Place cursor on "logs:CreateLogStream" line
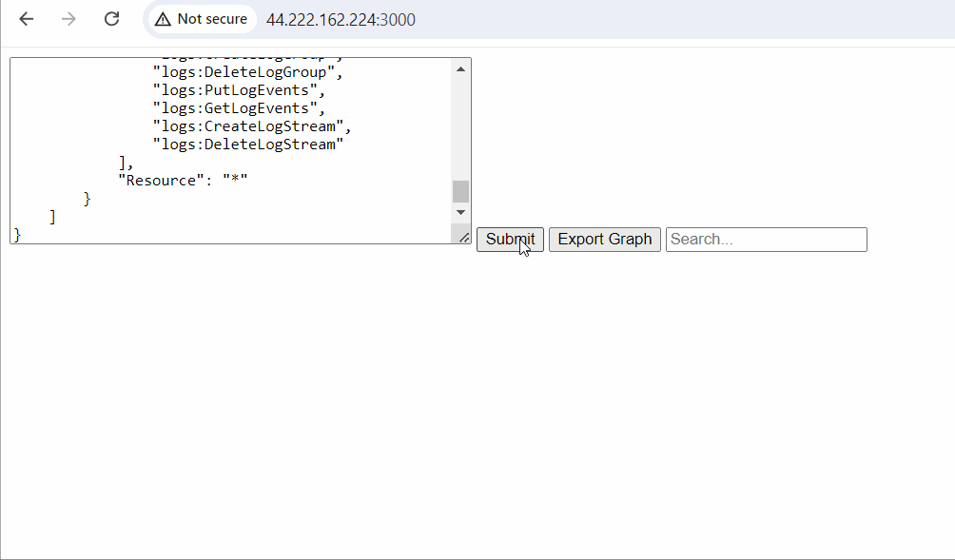Screen dimensions: 955x560 point(252,126)
